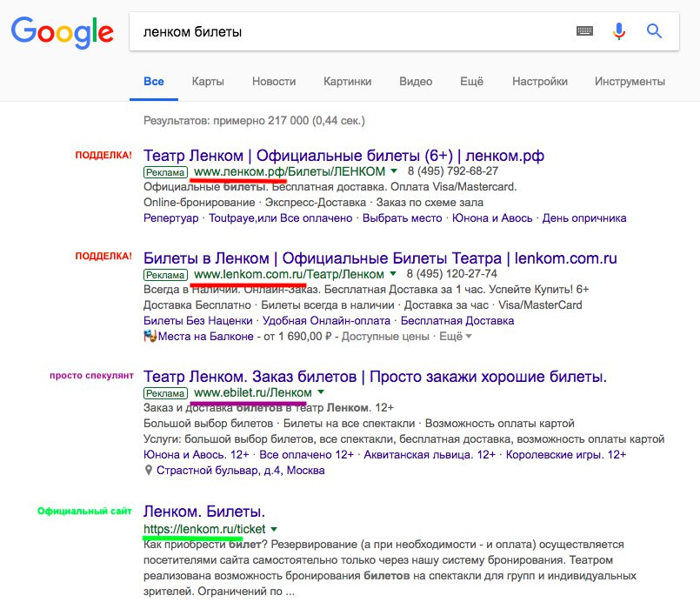Image resolution: width=700 pixels, height=609 pixels.
Task: Expand dropdown arrow next to www.ebilet.ru URL
Action: 321,392
